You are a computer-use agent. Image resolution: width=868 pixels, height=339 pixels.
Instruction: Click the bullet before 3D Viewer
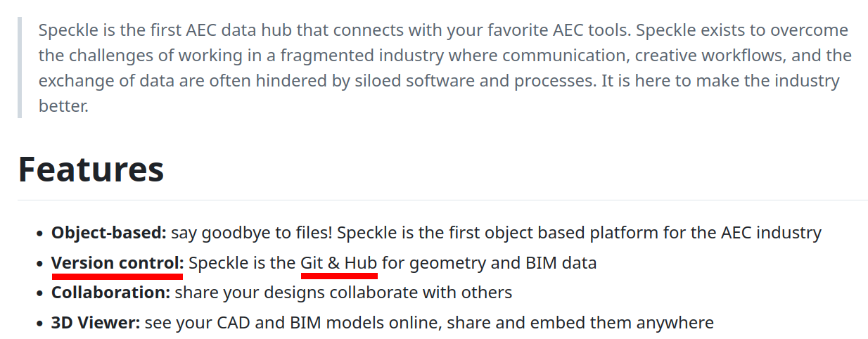tap(39, 324)
